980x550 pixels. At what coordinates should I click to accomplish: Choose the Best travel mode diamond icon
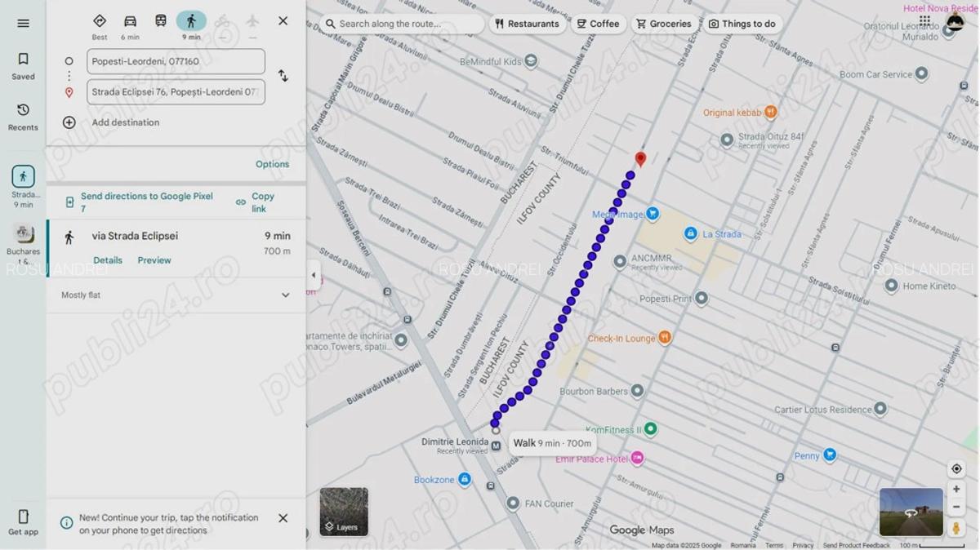pyautogui.click(x=99, y=21)
